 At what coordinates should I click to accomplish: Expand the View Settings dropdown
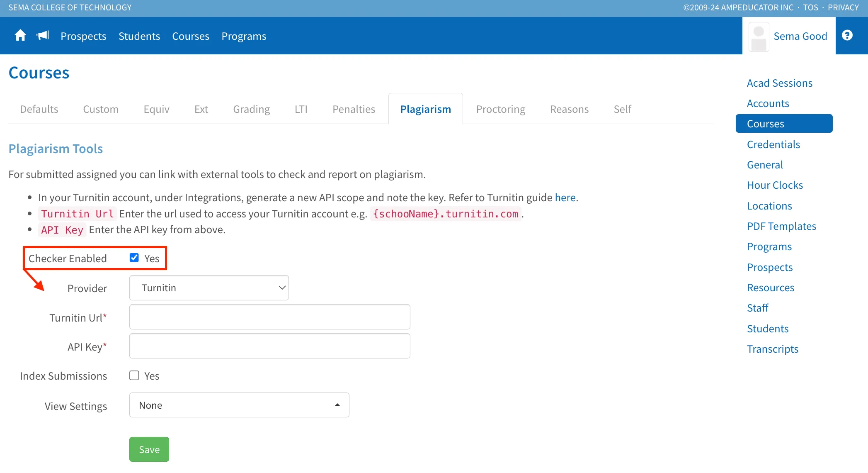point(239,405)
